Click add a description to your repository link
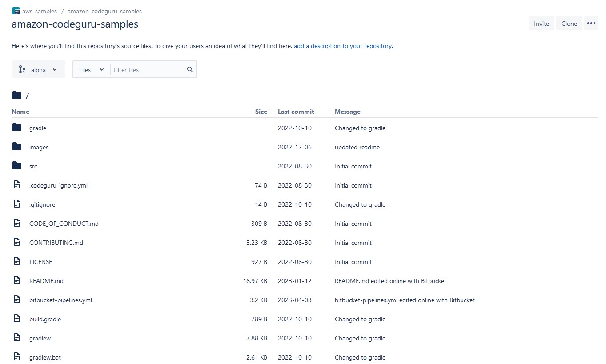606x364 pixels. (x=343, y=46)
